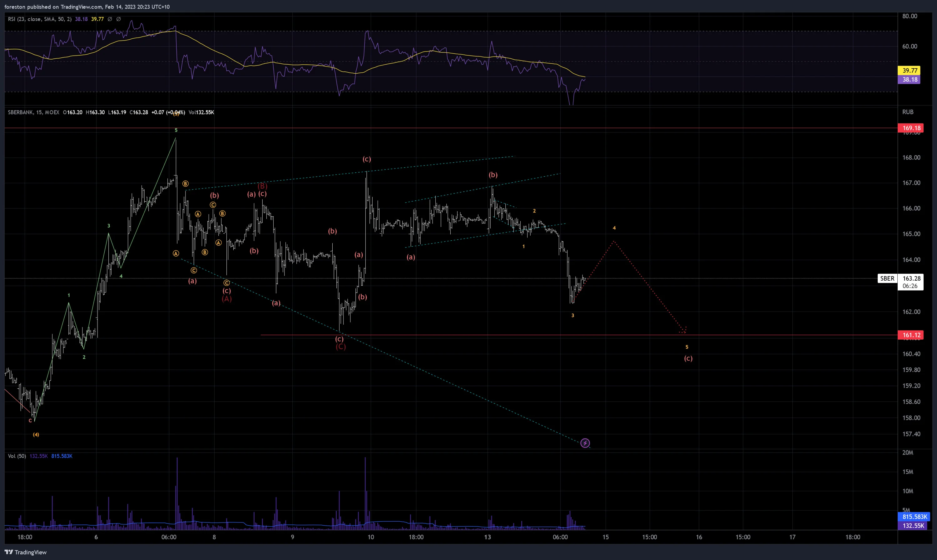Click date 9 on the time axis
The width and height of the screenshot is (937, 560).
tap(292, 537)
